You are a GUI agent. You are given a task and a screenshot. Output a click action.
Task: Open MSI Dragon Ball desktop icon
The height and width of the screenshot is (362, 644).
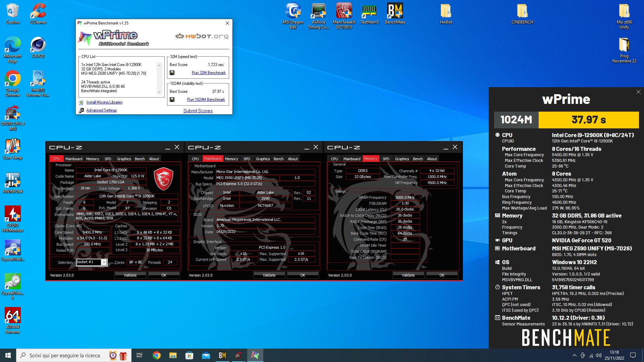[293, 16]
